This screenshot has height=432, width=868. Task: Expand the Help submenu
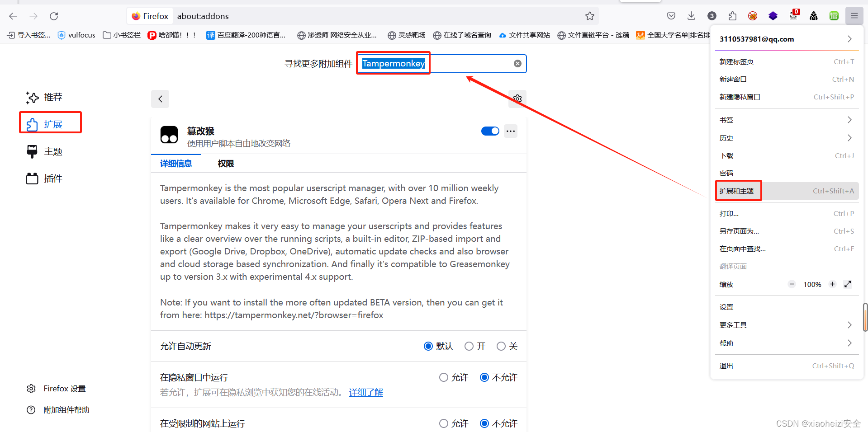point(787,343)
